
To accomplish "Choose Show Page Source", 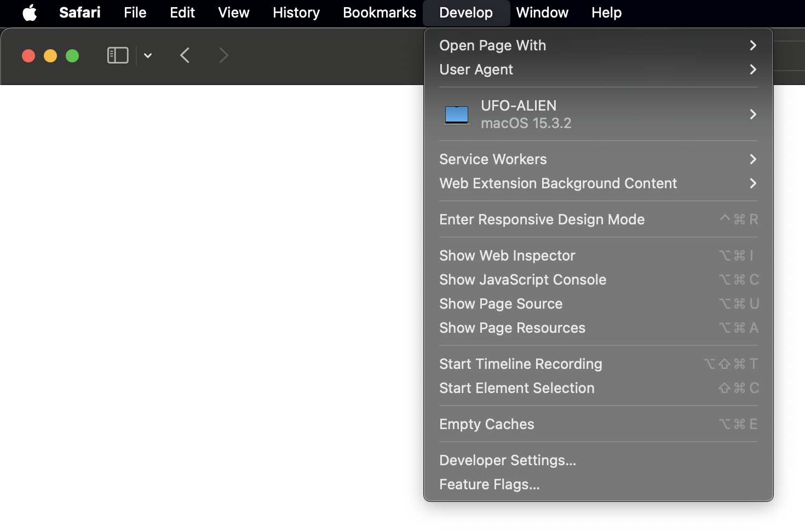I will pyautogui.click(x=599, y=304).
